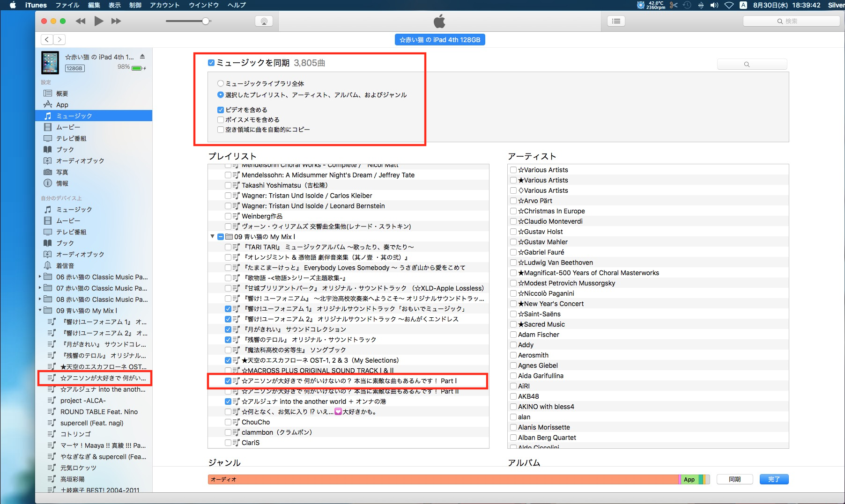Open 情報 info settings in sidebar

tap(62, 183)
